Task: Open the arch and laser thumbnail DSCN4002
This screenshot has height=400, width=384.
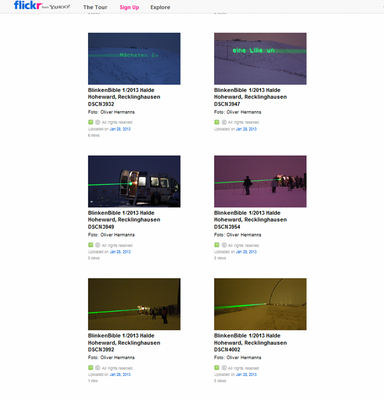Action: (260, 304)
